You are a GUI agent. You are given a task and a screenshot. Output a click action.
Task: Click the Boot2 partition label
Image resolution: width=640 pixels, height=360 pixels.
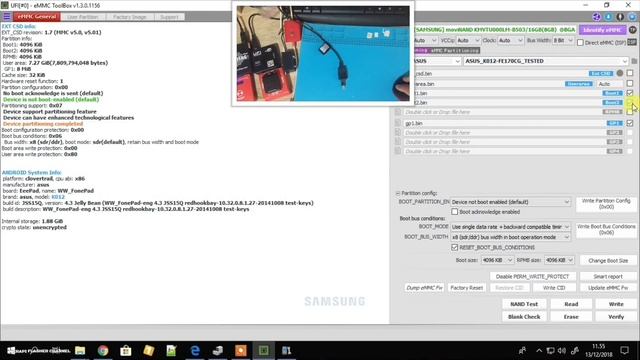click(613, 102)
